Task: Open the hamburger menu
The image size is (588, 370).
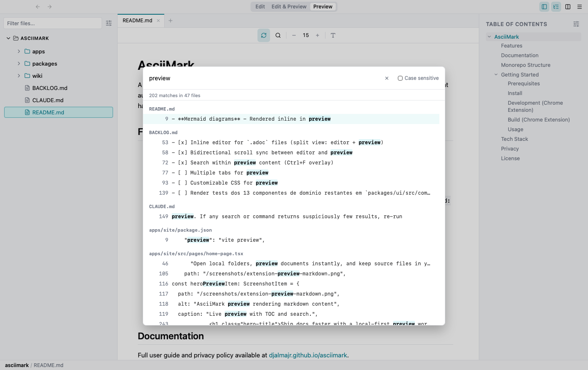Action: coord(580,7)
